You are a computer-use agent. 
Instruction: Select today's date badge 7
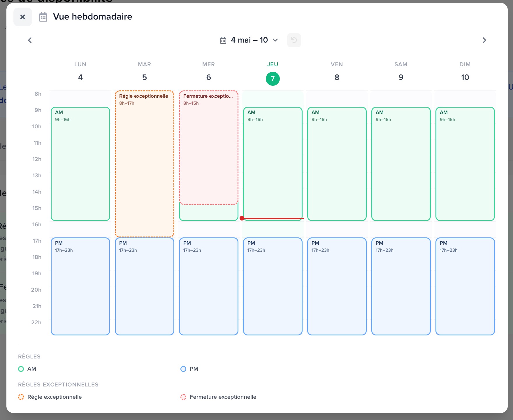[273, 78]
